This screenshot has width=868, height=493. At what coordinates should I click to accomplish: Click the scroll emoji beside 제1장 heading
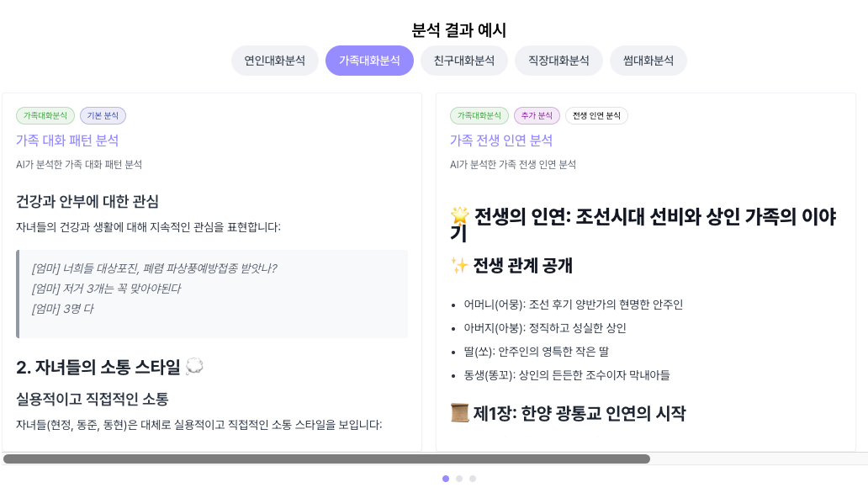coord(459,413)
